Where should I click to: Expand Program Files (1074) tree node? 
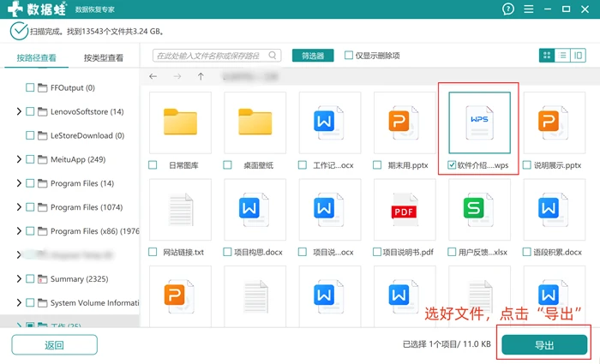click(19, 207)
